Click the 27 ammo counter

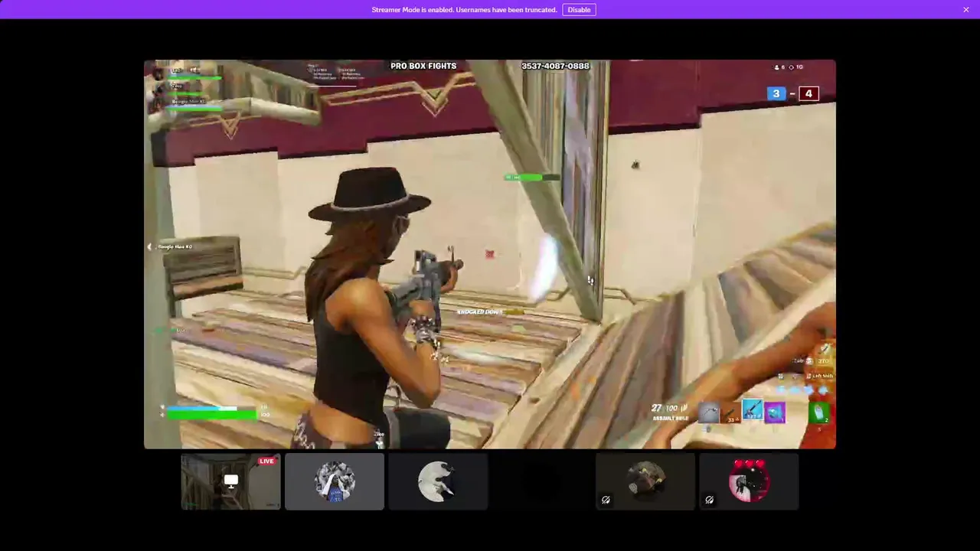(x=656, y=409)
